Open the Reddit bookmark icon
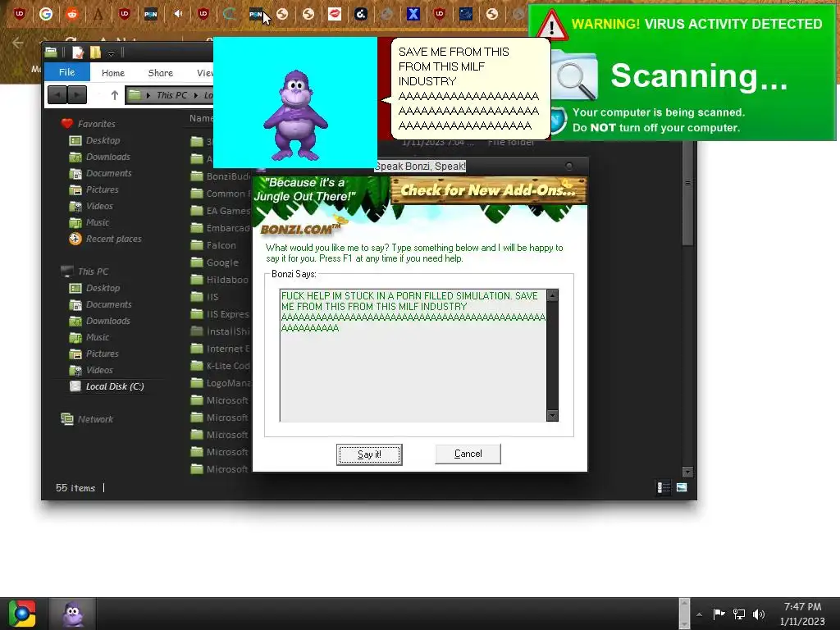This screenshot has width=840, height=630. (x=72, y=14)
